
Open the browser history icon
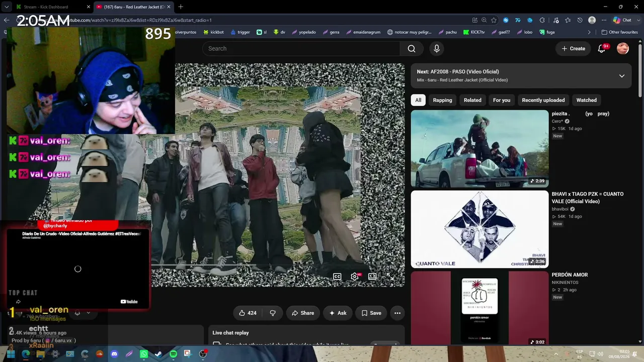pos(580,20)
